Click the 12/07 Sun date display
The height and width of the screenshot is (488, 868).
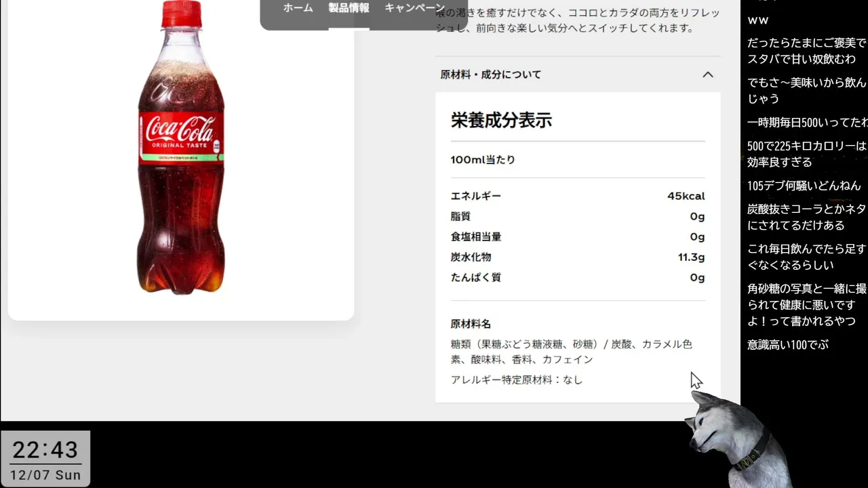(45, 475)
